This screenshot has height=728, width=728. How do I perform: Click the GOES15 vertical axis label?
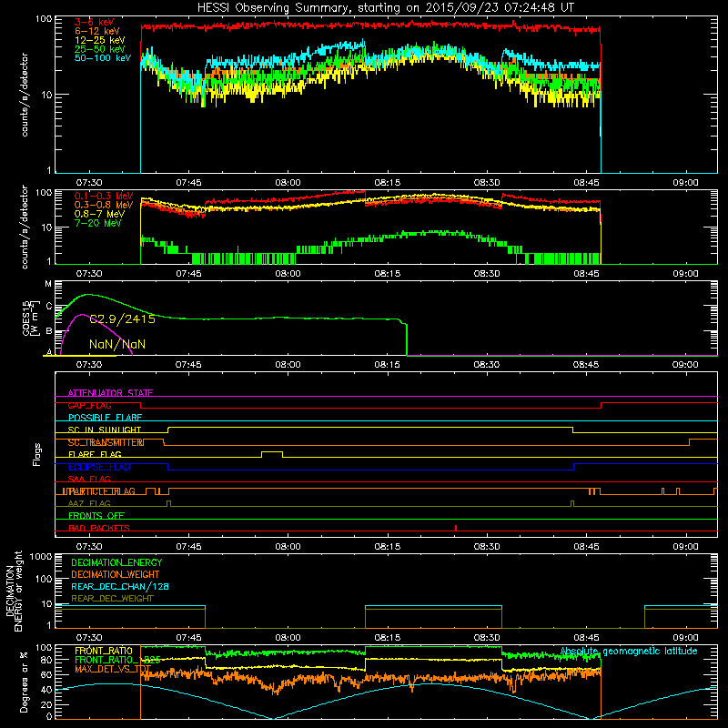[30, 318]
